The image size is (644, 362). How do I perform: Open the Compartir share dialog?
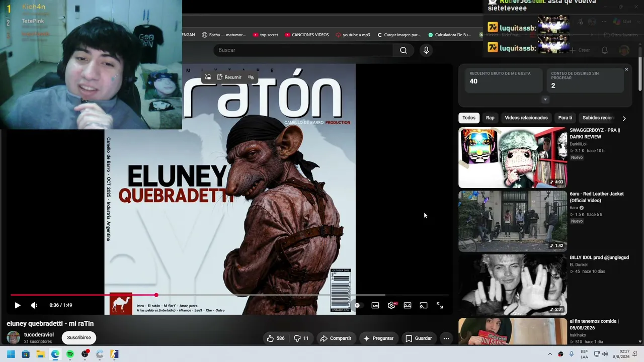(x=336, y=338)
